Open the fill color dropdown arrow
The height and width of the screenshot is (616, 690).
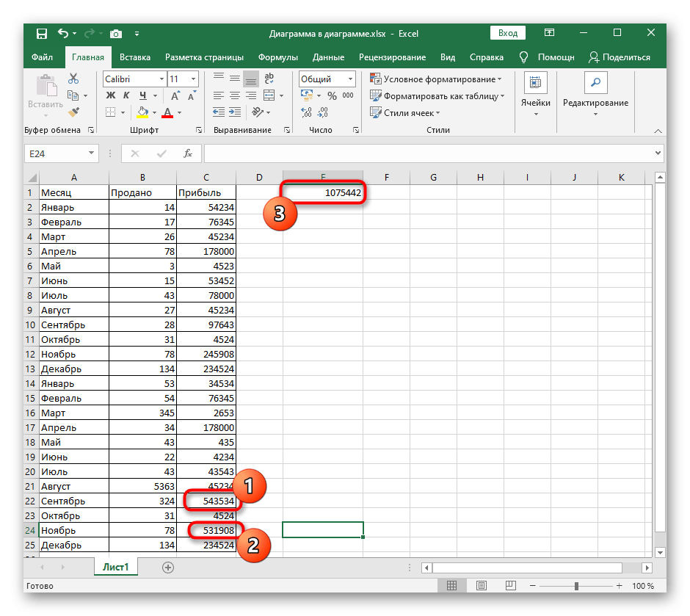tap(154, 113)
